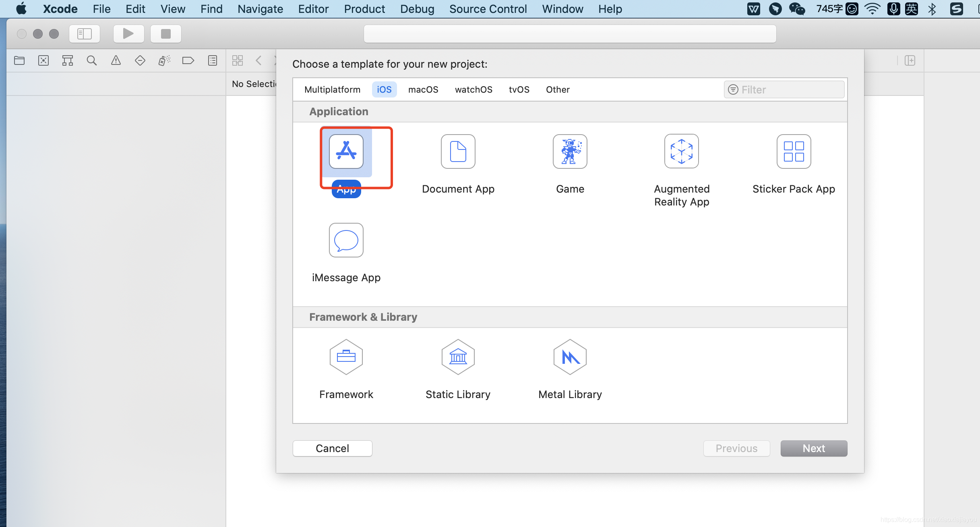Image resolution: width=980 pixels, height=527 pixels.
Task: Choose the Metal Library template
Action: [570, 357]
